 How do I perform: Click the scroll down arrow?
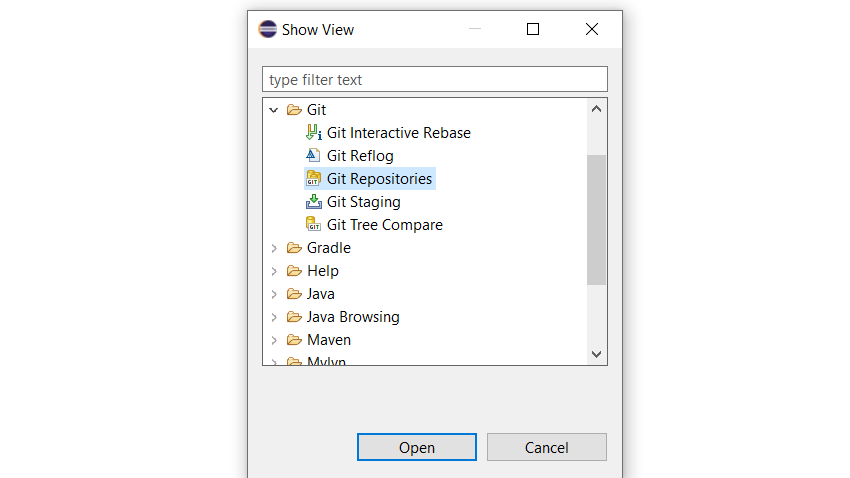[x=597, y=354]
